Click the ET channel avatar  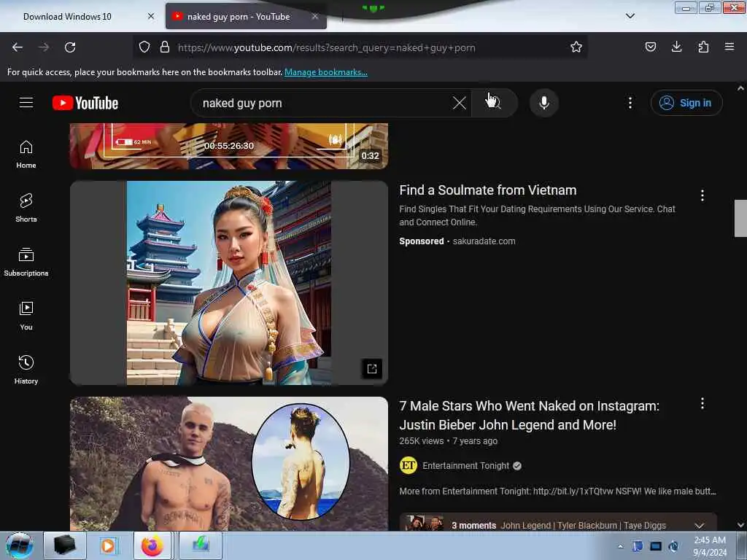click(x=409, y=465)
